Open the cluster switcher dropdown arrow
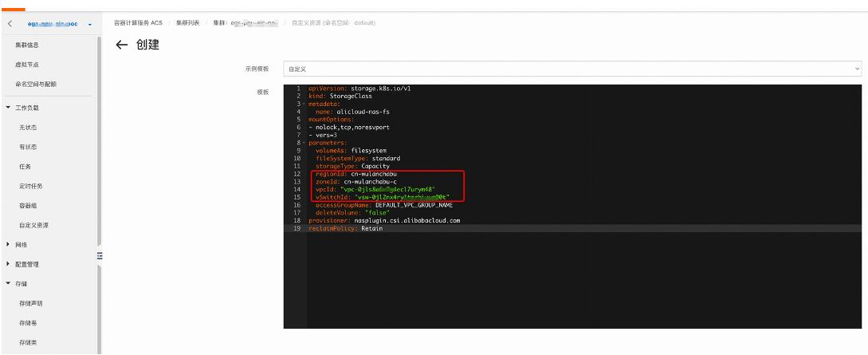Image resolution: width=868 pixels, height=355 pixels. click(x=90, y=25)
